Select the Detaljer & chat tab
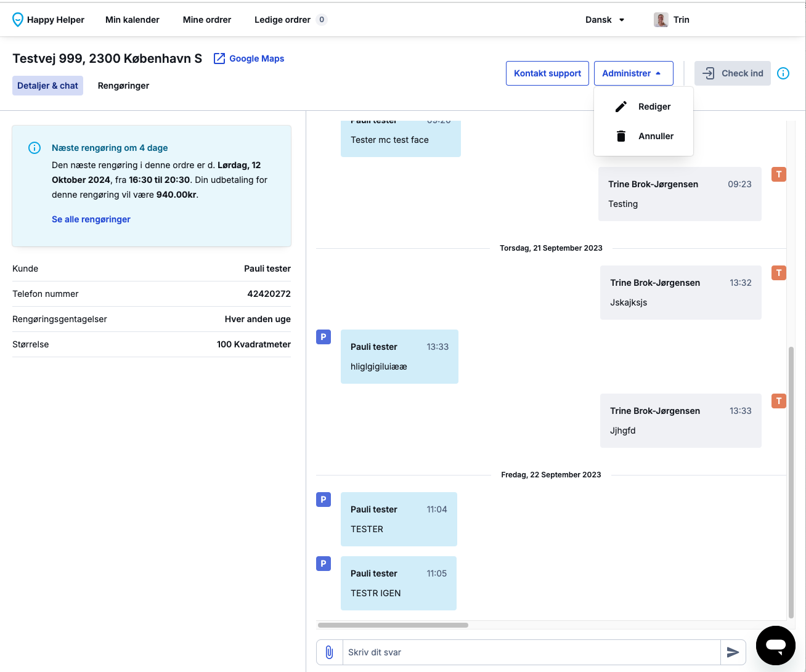 [x=47, y=86]
